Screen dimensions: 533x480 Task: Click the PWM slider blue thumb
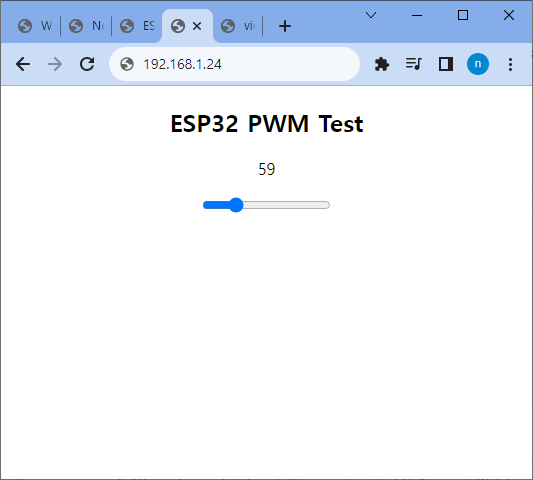(x=236, y=205)
